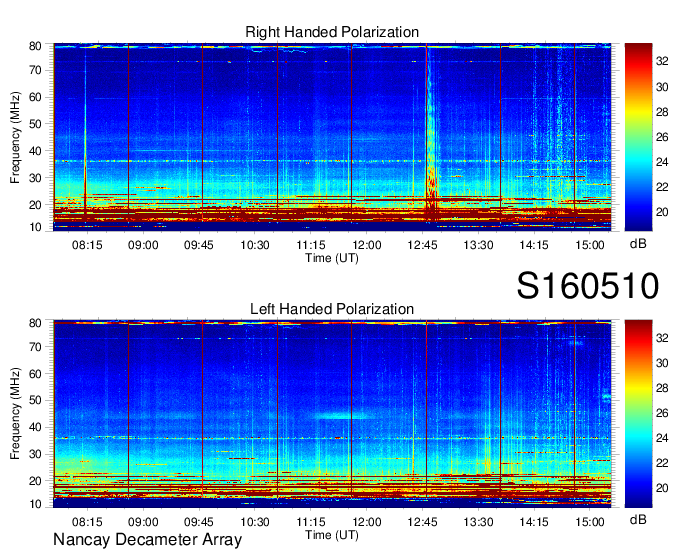Click the top plot's 30 MHz axis label
Screen dimensions: 680x552
tap(35, 178)
